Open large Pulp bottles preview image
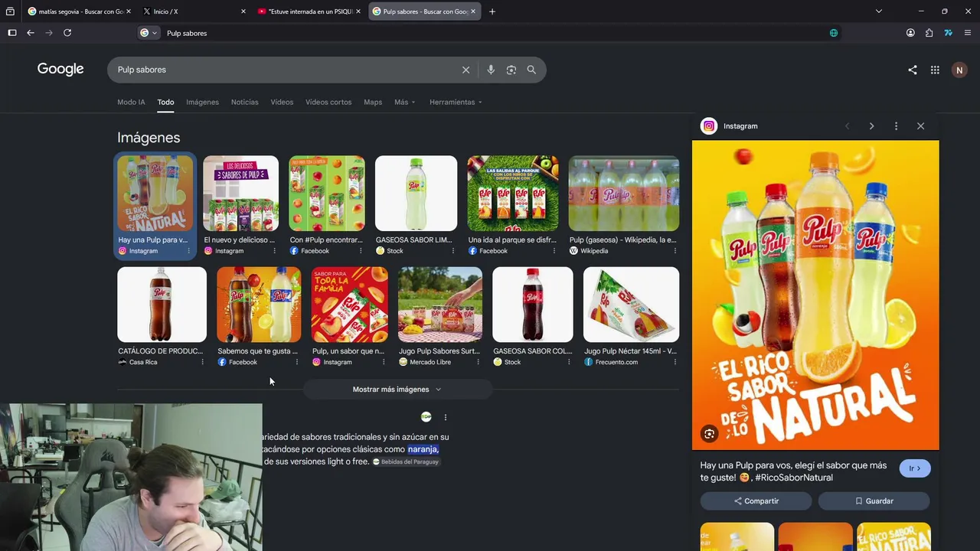The height and width of the screenshot is (551, 980). 815,295
